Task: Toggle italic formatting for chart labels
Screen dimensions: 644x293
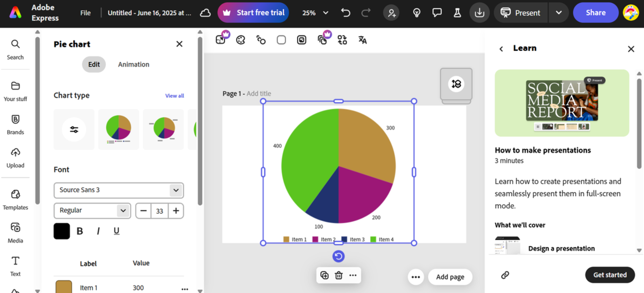Action: [98, 231]
